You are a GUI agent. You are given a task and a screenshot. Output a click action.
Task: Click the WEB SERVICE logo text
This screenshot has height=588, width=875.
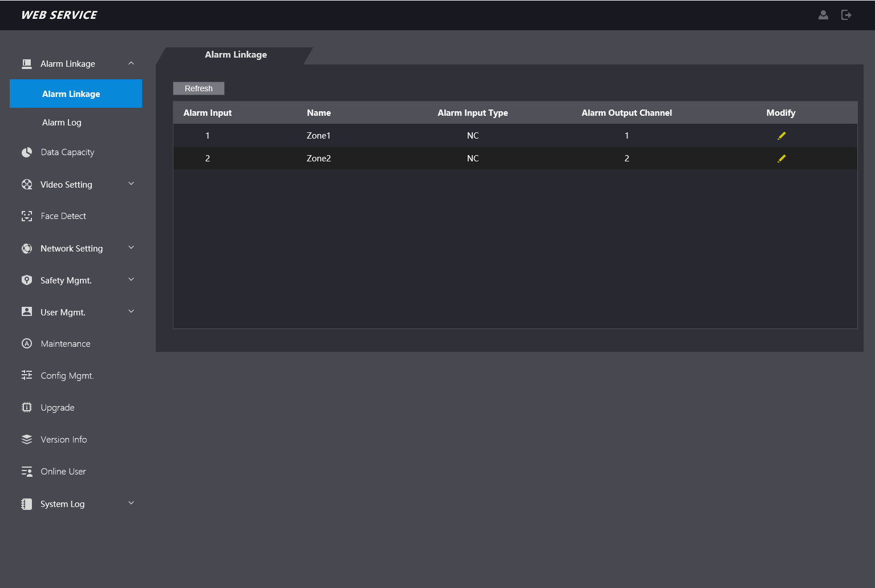[59, 15]
